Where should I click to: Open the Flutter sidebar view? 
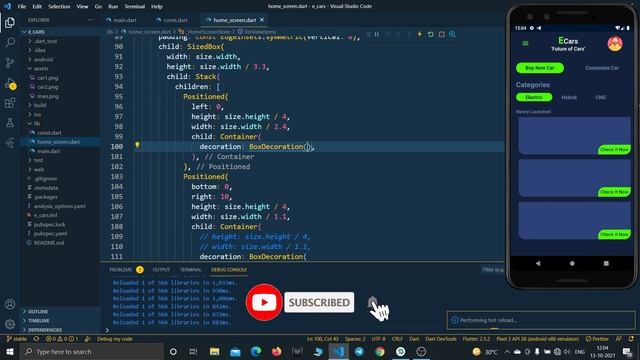(10, 142)
